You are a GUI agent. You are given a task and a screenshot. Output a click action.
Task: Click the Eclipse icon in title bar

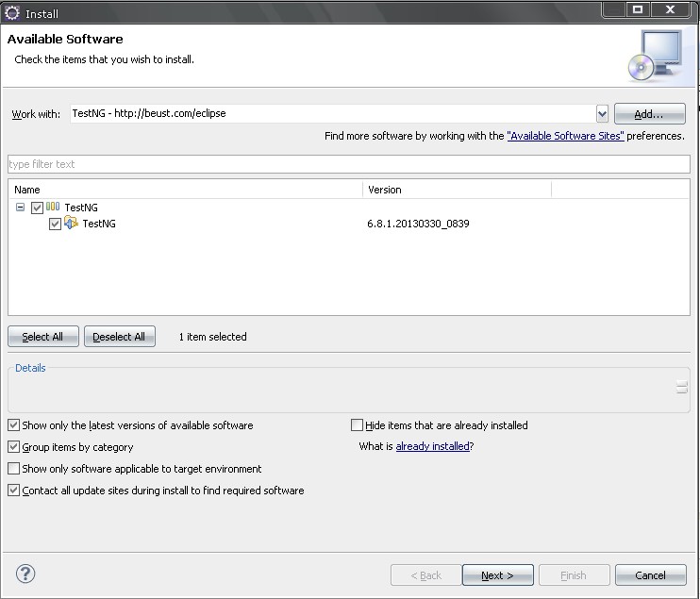(x=12, y=13)
